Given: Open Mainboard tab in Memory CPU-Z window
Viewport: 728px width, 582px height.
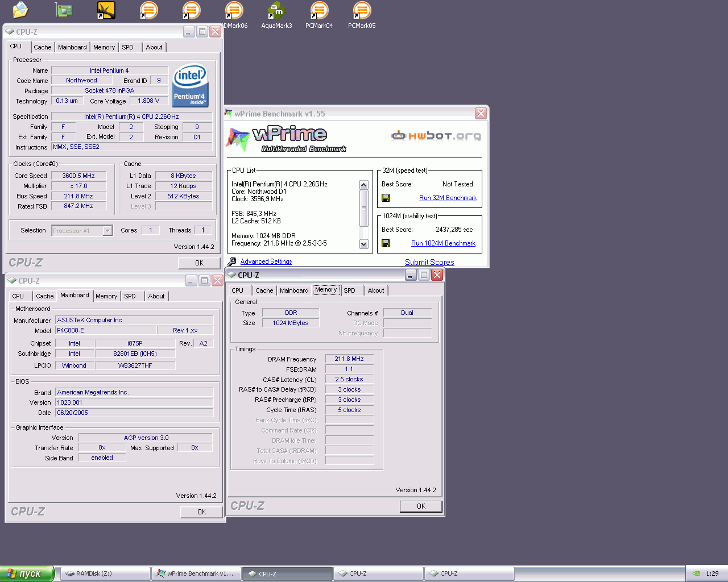Looking at the screenshot, I should point(294,290).
